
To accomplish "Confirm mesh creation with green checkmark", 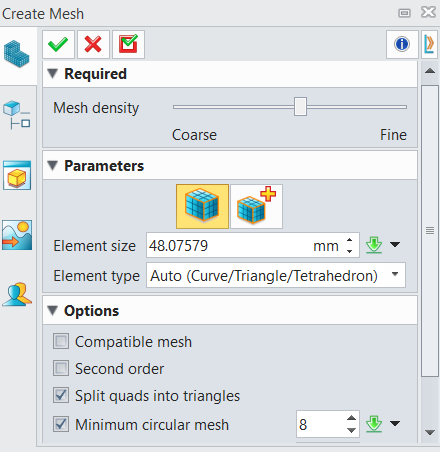I will pyautogui.click(x=58, y=44).
